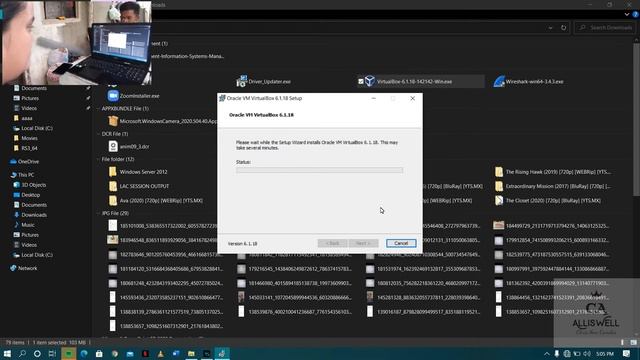Image resolution: width=640 pixels, height=360 pixels.
Task: Show hidden system tray icons
Action: point(547,353)
